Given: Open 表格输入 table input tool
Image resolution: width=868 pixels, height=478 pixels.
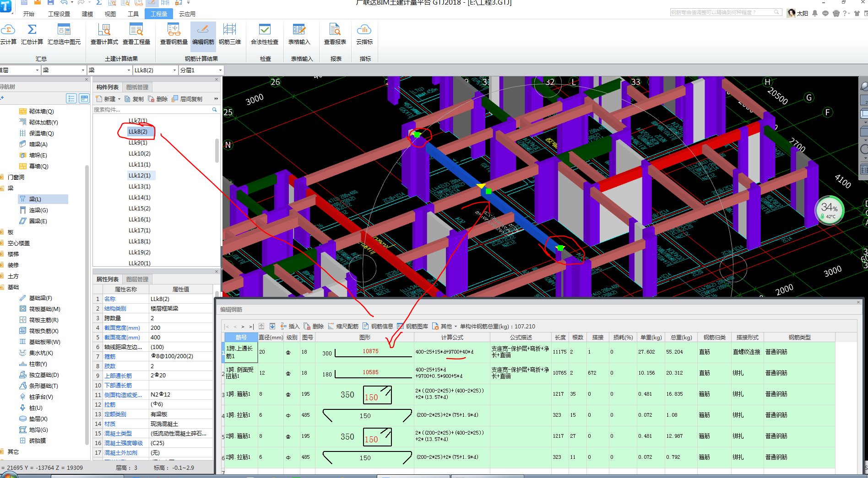Looking at the screenshot, I should 299,34.
